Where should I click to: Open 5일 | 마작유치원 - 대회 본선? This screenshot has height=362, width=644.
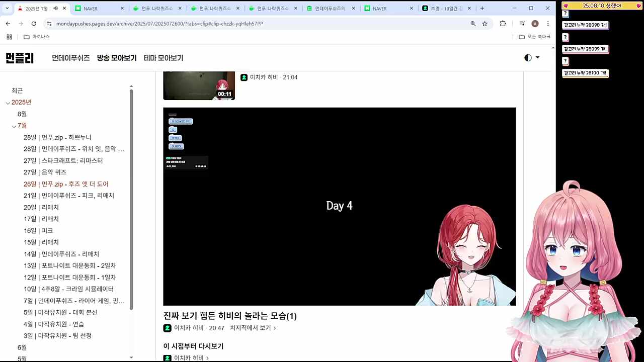(60, 312)
